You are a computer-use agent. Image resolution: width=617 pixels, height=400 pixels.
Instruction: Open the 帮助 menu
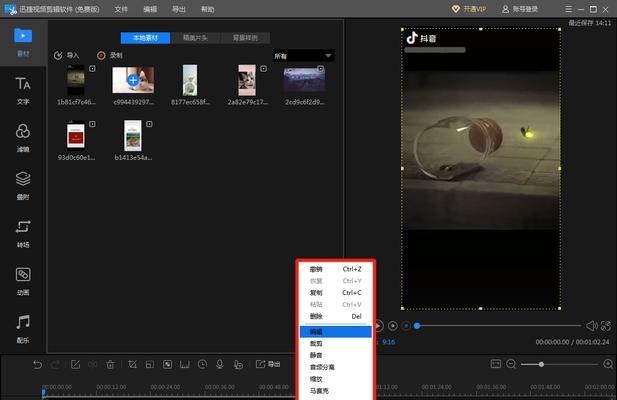[207, 9]
